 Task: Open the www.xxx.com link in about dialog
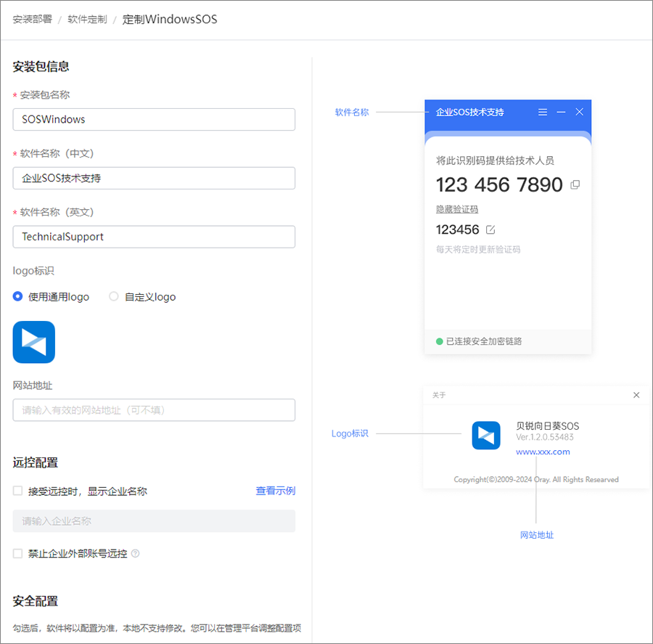(543, 452)
